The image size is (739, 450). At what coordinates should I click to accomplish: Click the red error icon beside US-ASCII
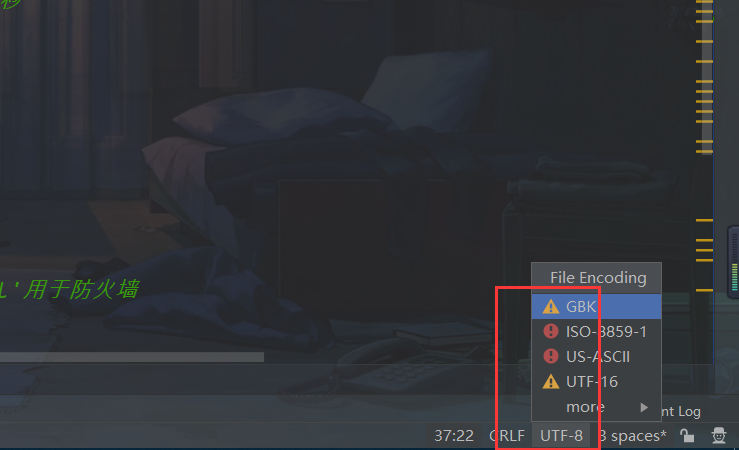(550, 356)
